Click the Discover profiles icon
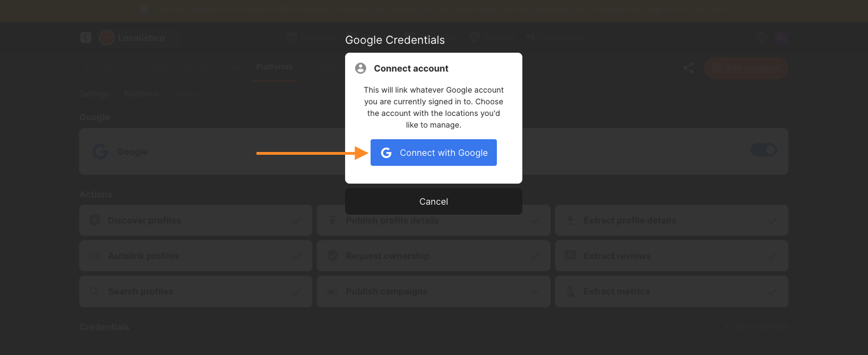868x355 pixels. (x=95, y=220)
